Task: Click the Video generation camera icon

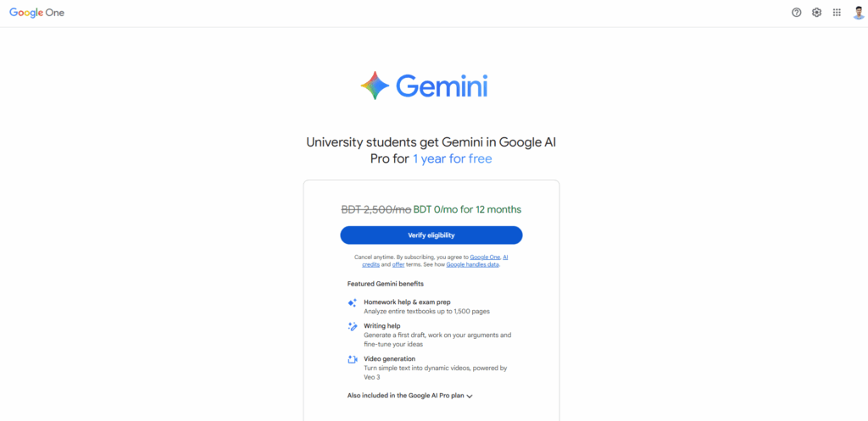Action: tap(353, 359)
